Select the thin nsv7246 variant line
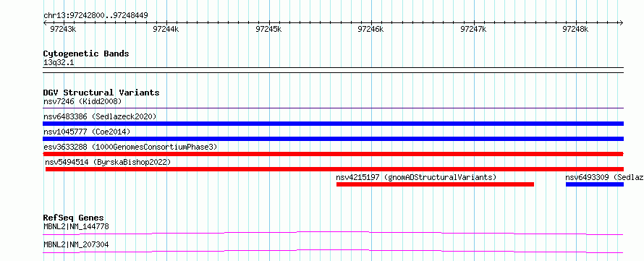 [x=334, y=108]
